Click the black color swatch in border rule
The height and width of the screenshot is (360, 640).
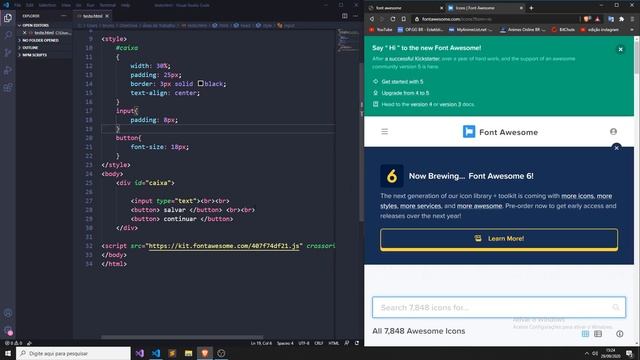(200, 83)
